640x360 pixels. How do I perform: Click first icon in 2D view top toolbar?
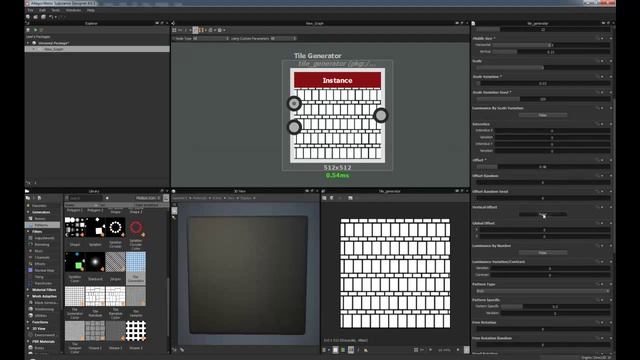pyautogui.click(x=324, y=198)
